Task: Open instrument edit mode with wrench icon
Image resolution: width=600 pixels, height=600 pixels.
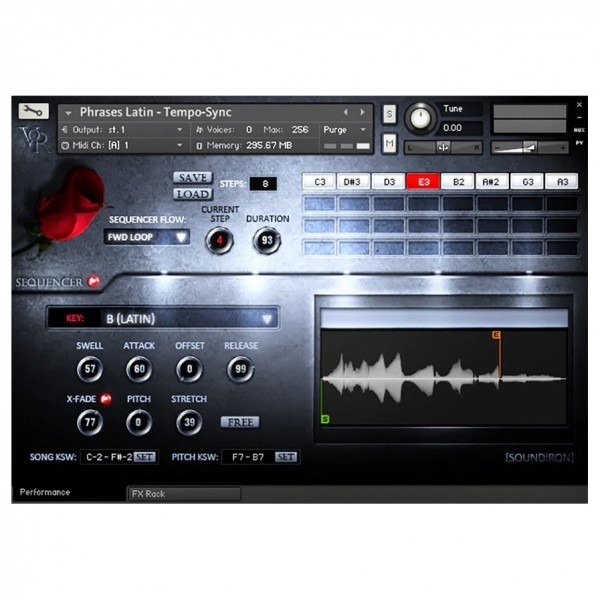Action: point(33,111)
